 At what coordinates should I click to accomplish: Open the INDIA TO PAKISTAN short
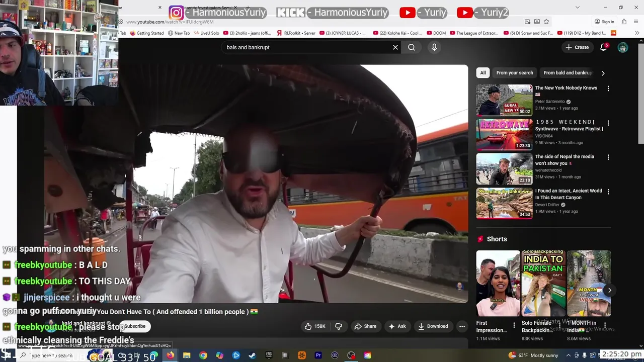543,283
